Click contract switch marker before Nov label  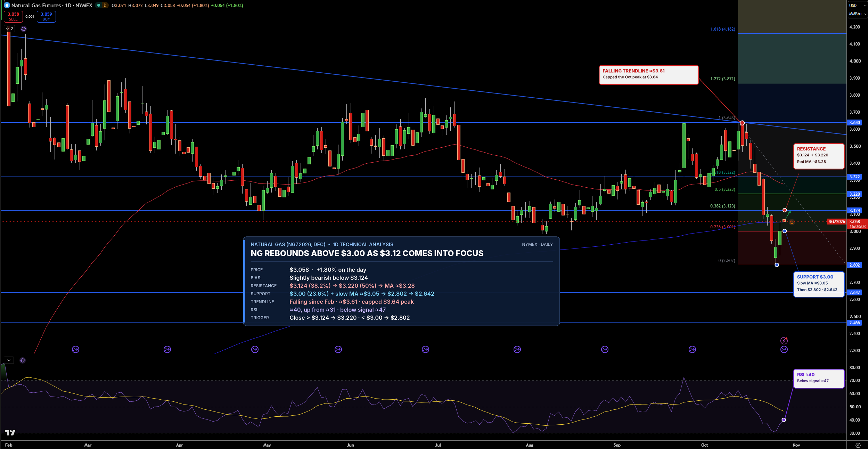[x=784, y=349]
